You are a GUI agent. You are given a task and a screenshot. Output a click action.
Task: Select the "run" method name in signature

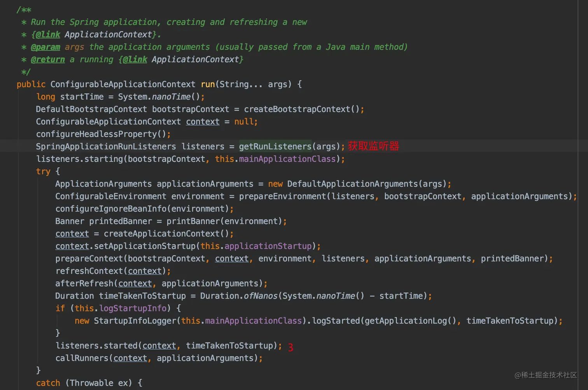208,84
